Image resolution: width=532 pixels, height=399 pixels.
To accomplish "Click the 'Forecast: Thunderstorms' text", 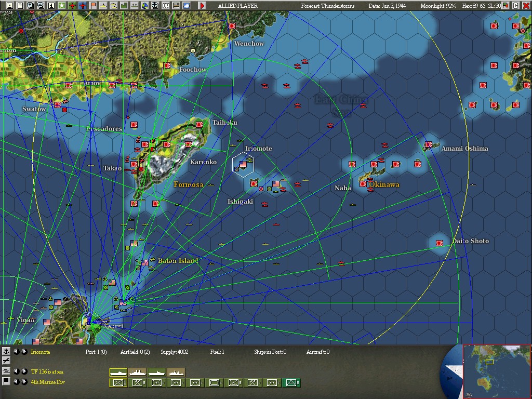I will (328, 6).
